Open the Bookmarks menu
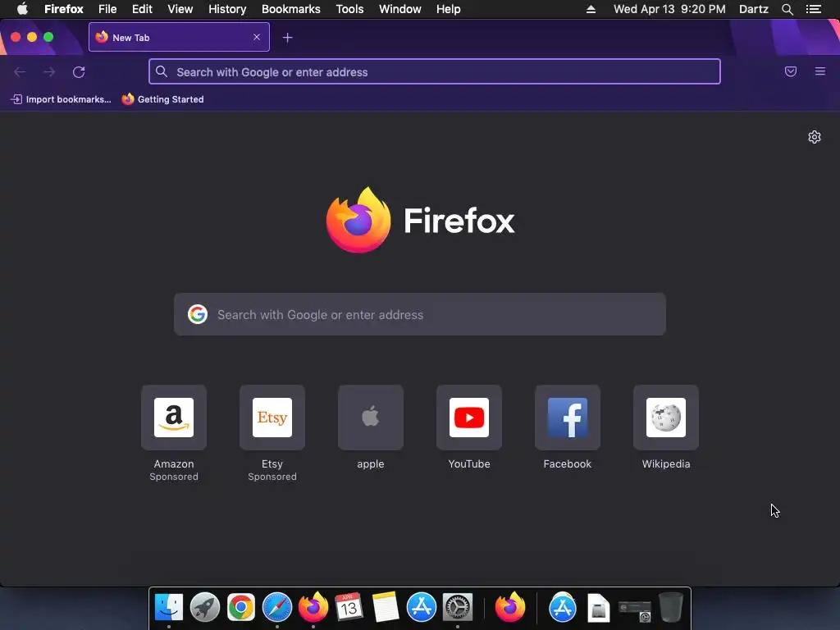 click(291, 9)
